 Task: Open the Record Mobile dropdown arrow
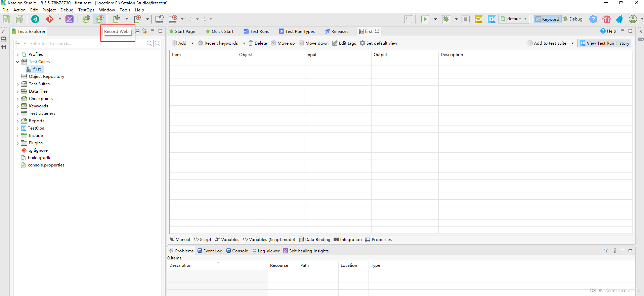pos(147,19)
